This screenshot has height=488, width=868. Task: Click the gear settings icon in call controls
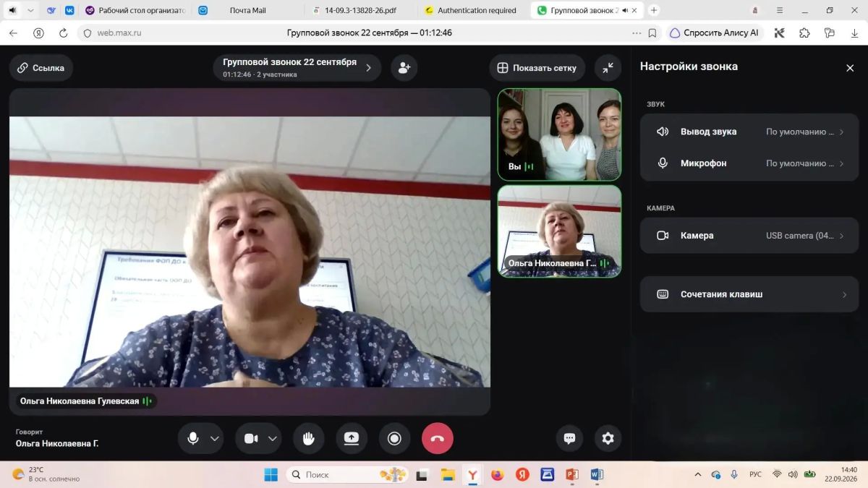pos(608,438)
